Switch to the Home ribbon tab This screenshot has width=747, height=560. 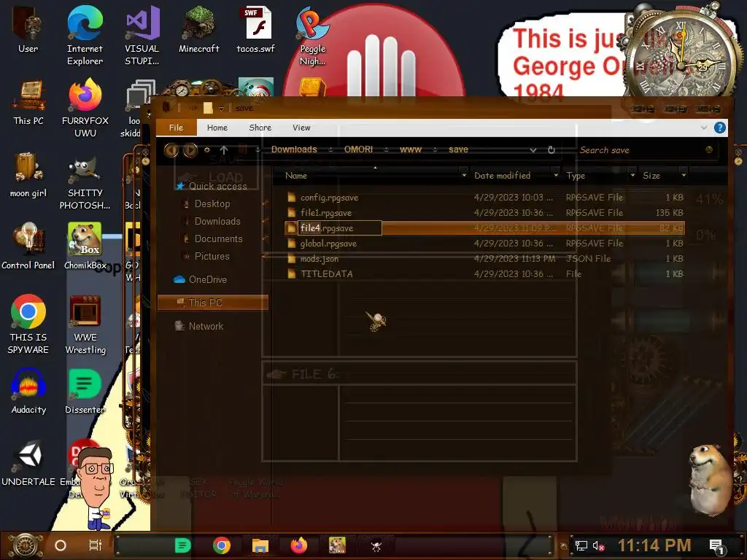(x=217, y=128)
